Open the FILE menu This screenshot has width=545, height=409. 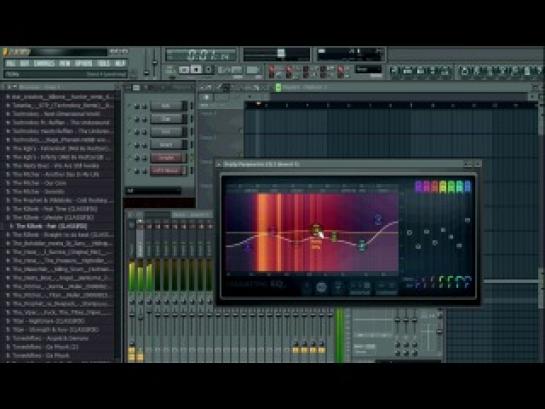[x=10, y=64]
